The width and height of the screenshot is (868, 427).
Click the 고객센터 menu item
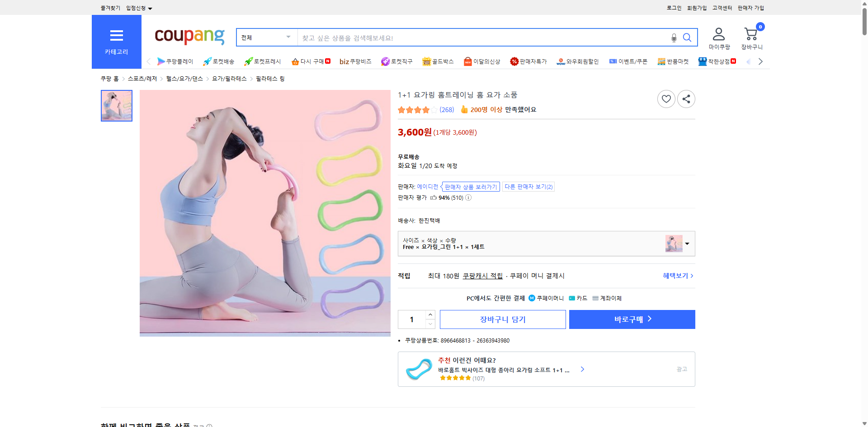[x=722, y=8]
